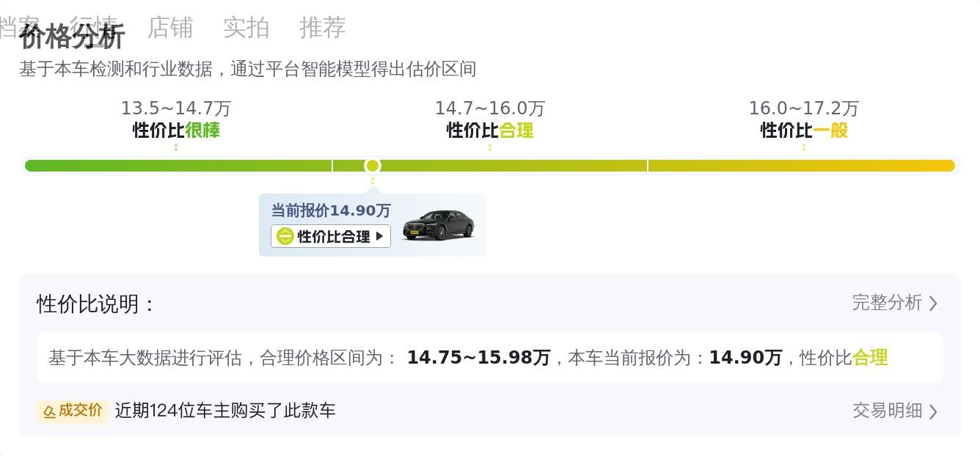Select the 16.0~17.2万 性价比一般 range label
This screenshot has width=980, height=456.
coord(804,119)
